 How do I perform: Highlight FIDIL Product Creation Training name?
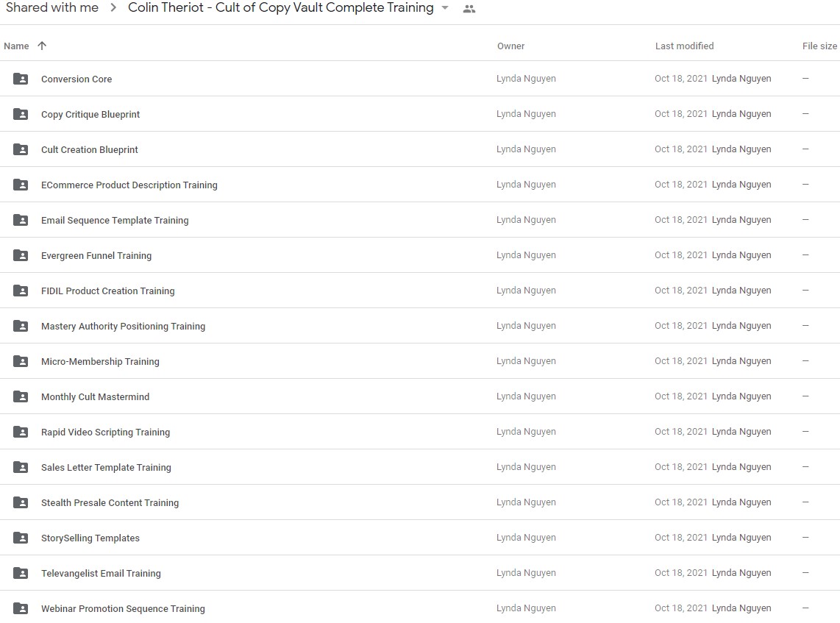click(x=107, y=291)
